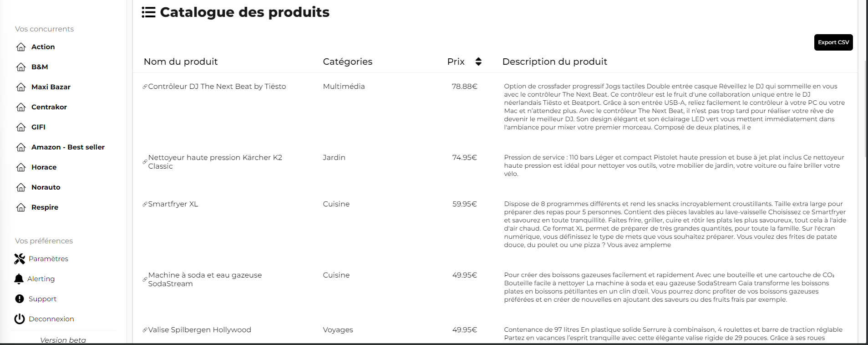This screenshot has width=868, height=345.
Task: Export the catalogue as CSV
Action: [x=833, y=42]
